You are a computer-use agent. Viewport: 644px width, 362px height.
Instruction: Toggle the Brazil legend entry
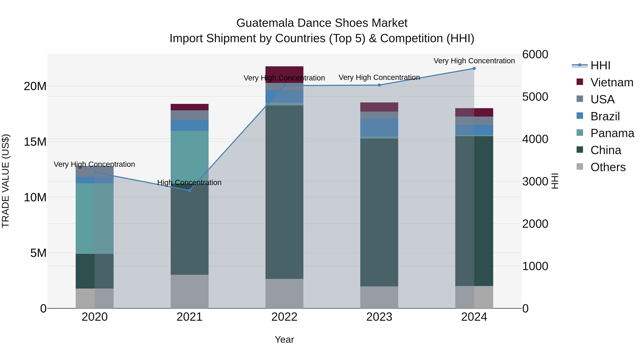point(598,116)
